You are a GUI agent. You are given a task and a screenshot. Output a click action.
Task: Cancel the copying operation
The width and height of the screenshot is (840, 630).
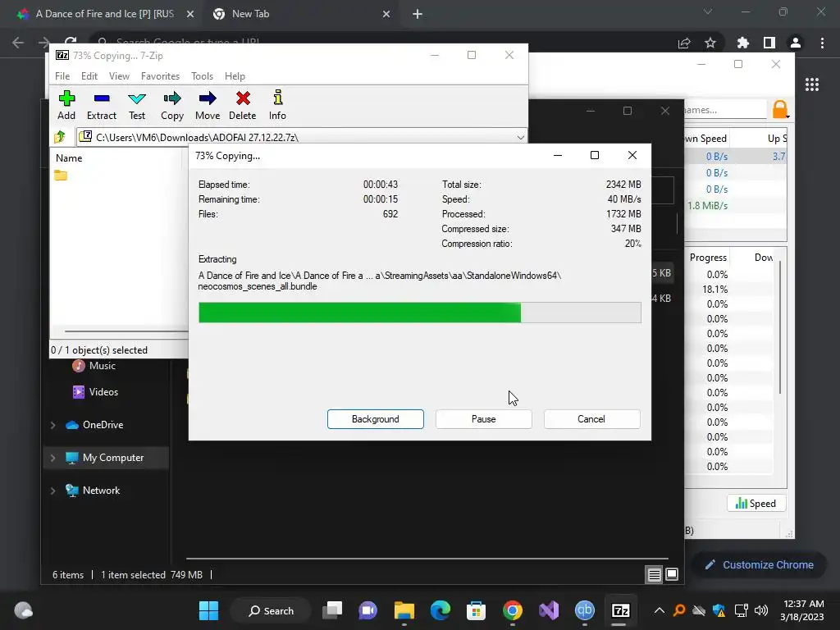pos(591,419)
